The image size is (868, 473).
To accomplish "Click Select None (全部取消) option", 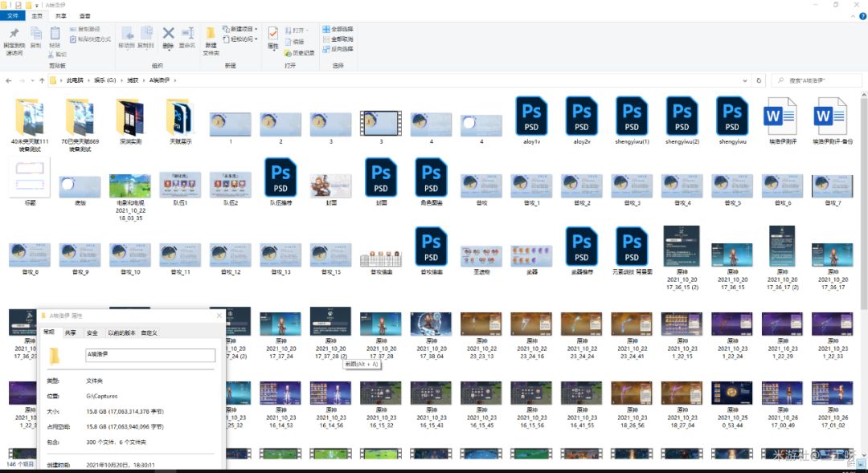I will coord(338,39).
